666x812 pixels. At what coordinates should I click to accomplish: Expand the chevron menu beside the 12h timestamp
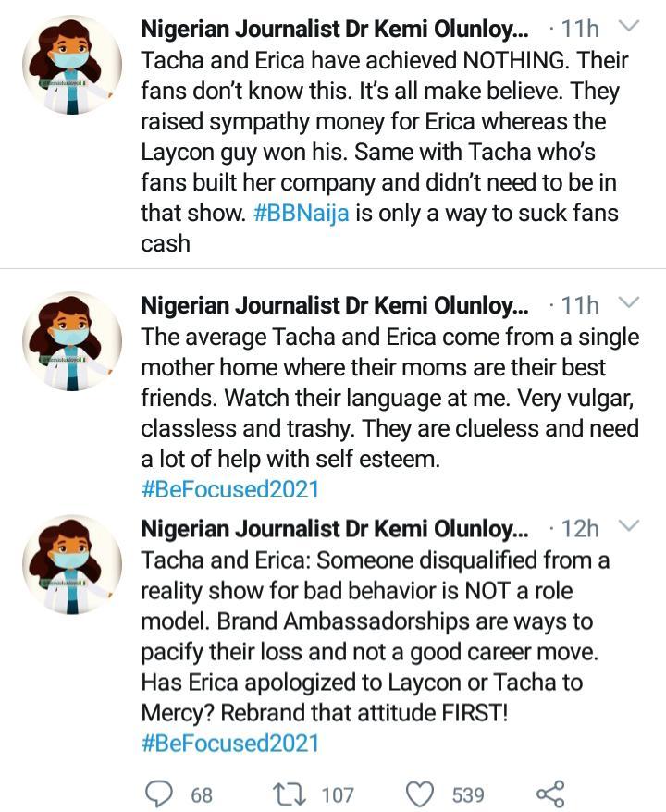click(628, 528)
